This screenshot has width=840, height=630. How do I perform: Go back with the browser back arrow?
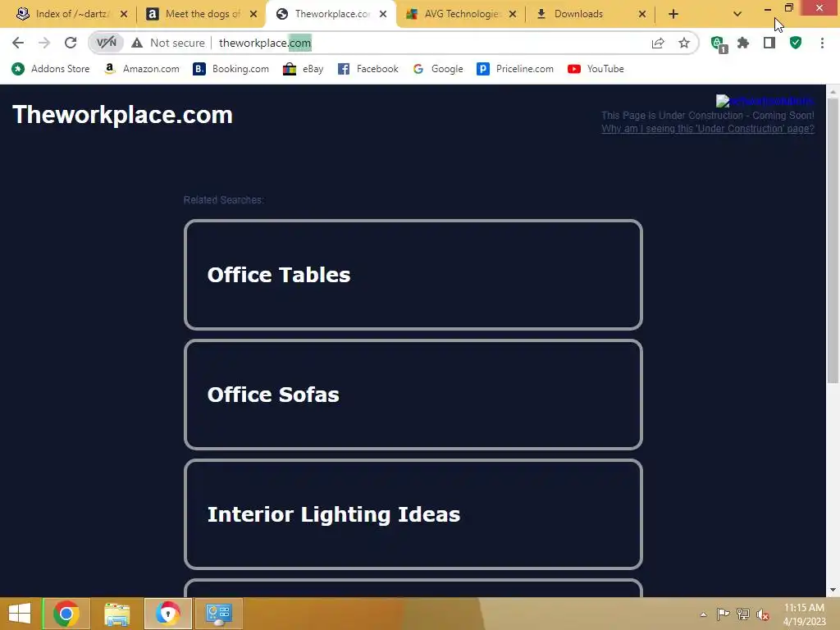[x=18, y=43]
